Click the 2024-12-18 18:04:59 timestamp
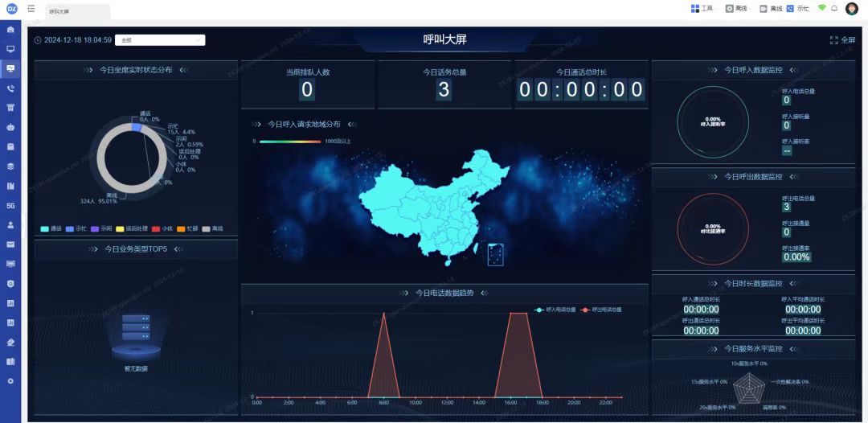 [77, 40]
